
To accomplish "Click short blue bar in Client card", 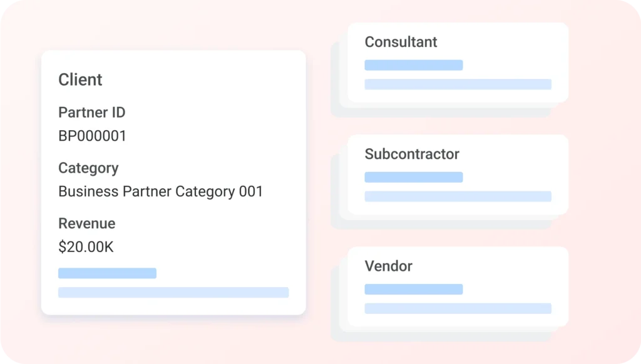I will click(x=107, y=273).
